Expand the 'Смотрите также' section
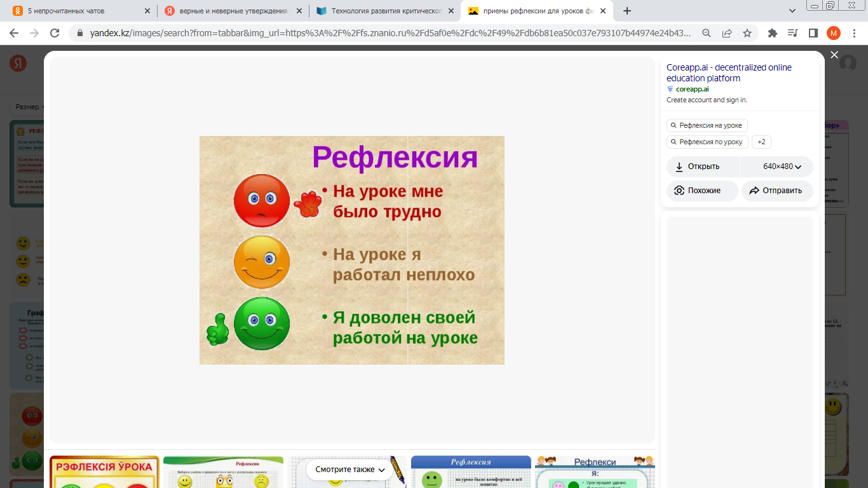Image resolution: width=868 pixels, height=488 pixels. click(350, 470)
